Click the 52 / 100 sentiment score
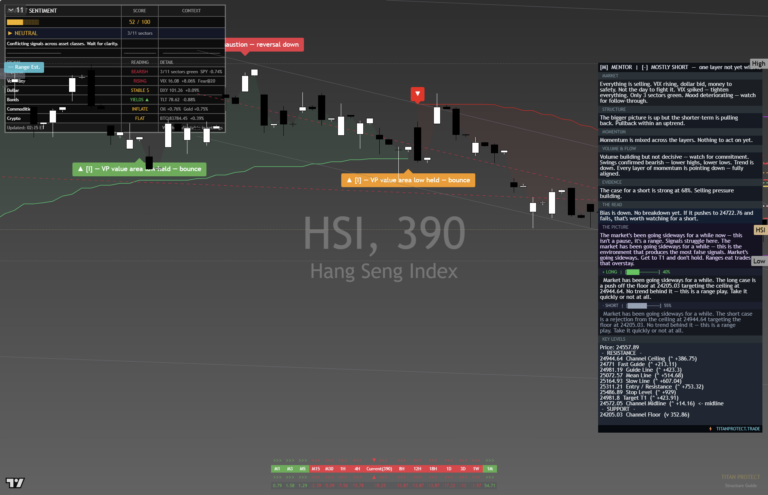This screenshot has width=768, height=495. 140,22
